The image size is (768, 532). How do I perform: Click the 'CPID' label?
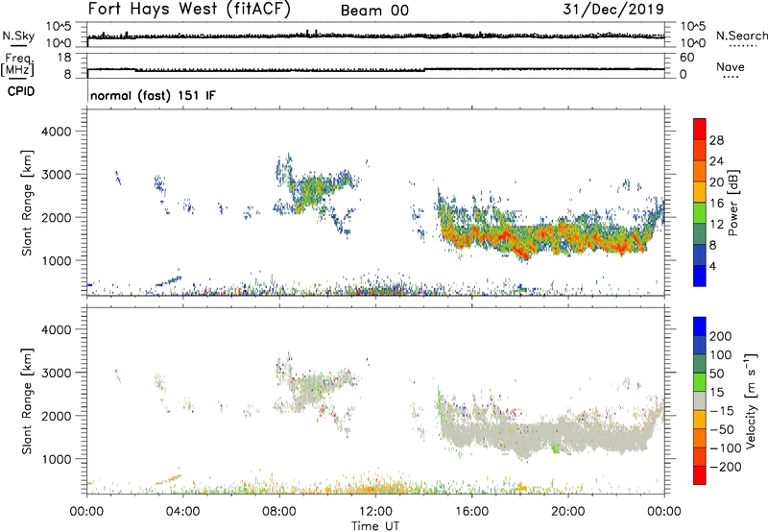(x=21, y=91)
